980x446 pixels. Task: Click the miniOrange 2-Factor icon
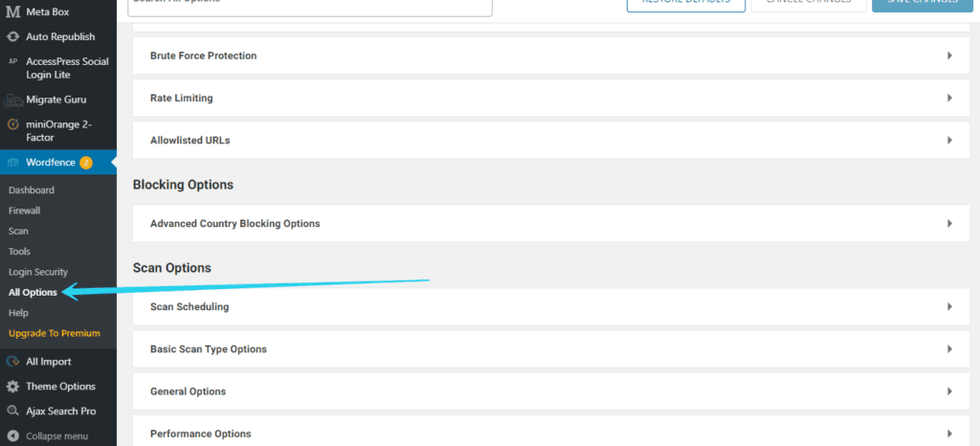click(12, 124)
